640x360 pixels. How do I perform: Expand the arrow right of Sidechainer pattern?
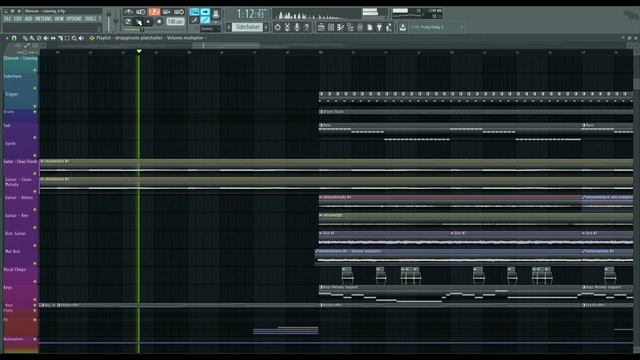coord(266,27)
